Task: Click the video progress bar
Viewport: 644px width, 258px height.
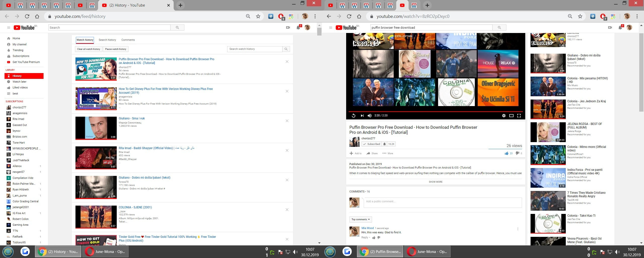Action: coord(435,111)
